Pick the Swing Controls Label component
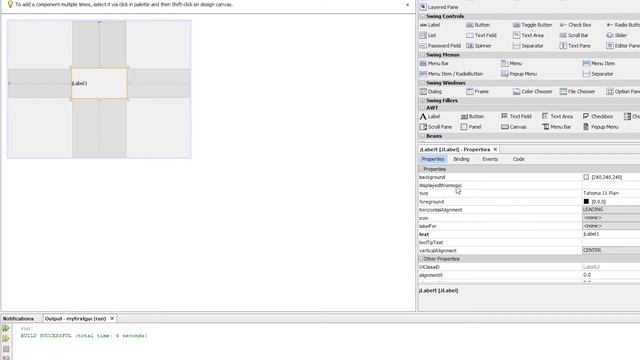The height and width of the screenshot is (360, 640). [x=430, y=25]
